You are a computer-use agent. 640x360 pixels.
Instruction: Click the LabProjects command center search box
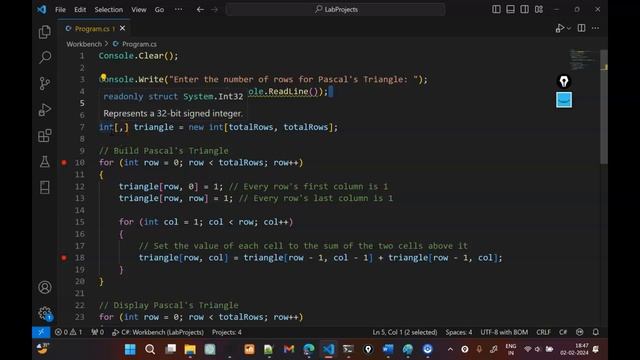click(336, 9)
